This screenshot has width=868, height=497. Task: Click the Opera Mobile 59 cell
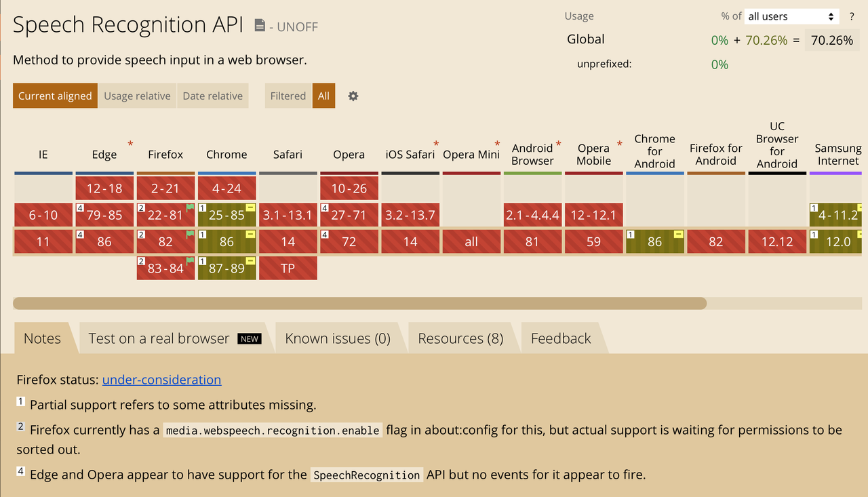(x=593, y=241)
